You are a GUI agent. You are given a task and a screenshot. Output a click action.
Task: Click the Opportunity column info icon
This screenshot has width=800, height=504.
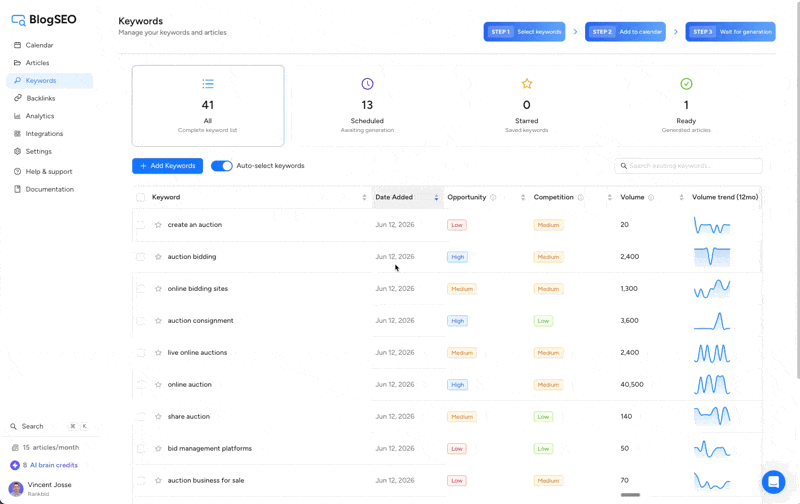[493, 197]
